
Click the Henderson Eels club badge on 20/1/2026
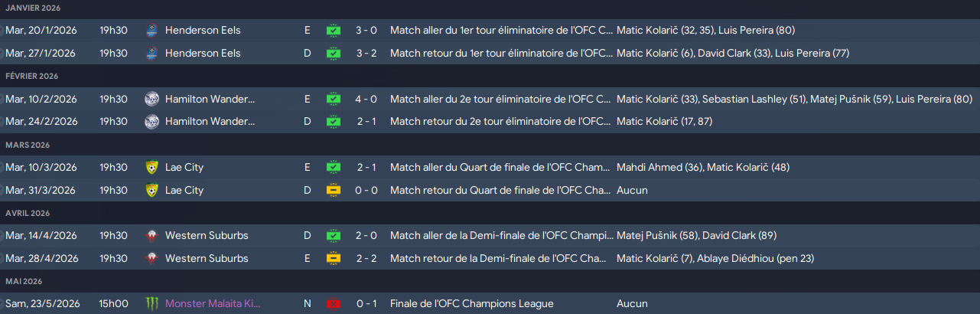pyautogui.click(x=151, y=31)
